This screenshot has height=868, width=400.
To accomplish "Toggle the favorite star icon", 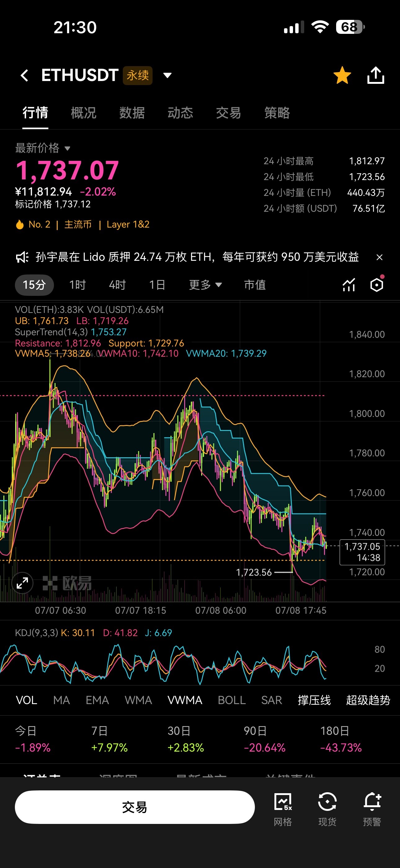I will pyautogui.click(x=342, y=75).
